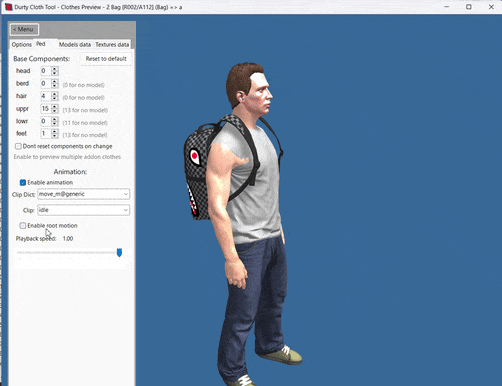Decrease the uppr component value
This screenshot has height=386, width=502.
point(55,111)
